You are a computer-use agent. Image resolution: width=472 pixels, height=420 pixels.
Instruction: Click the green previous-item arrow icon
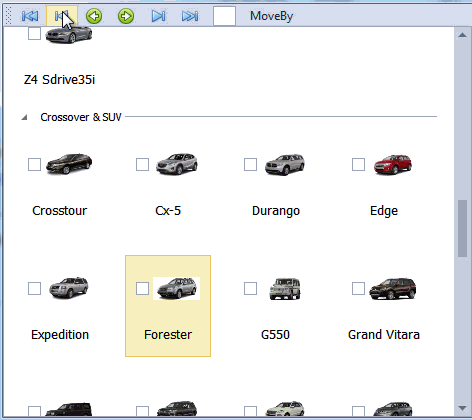point(94,16)
